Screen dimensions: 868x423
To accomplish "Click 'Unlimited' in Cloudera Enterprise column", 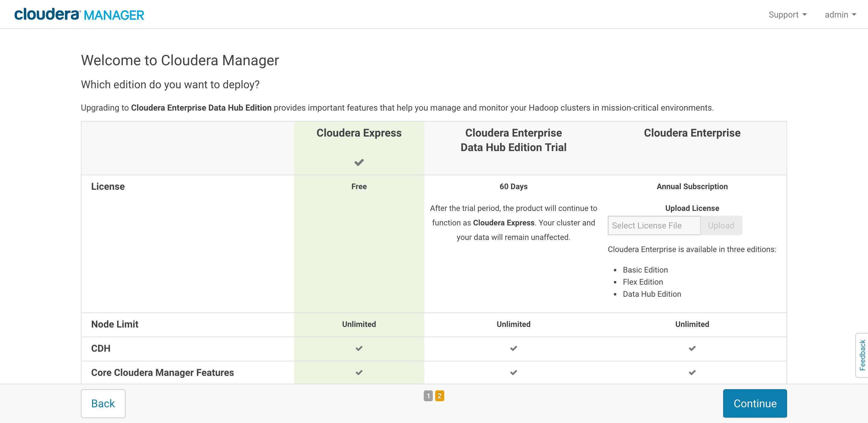I will (692, 324).
